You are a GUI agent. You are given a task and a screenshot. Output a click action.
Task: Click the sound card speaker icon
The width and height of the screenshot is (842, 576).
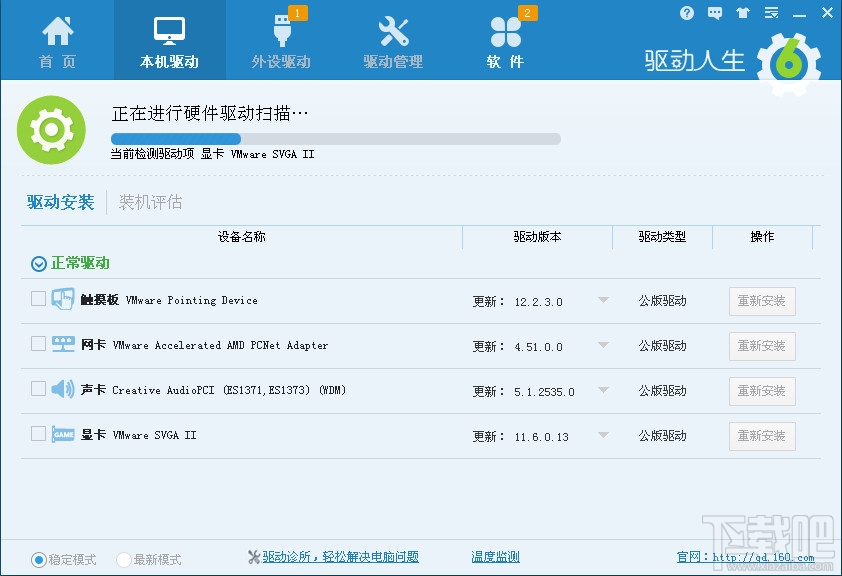pyautogui.click(x=63, y=389)
